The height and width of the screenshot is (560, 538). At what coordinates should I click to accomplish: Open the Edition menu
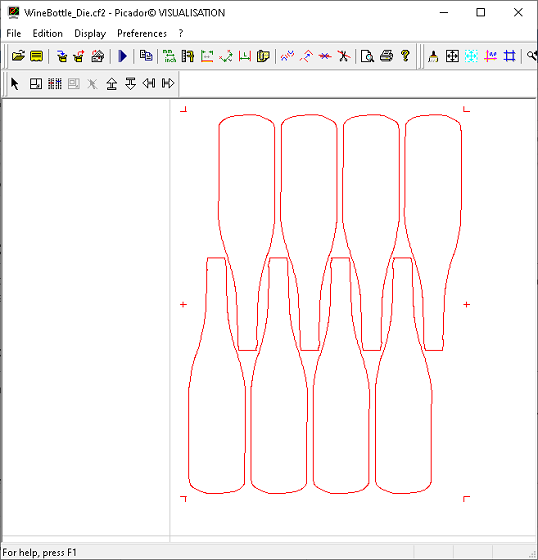click(48, 34)
